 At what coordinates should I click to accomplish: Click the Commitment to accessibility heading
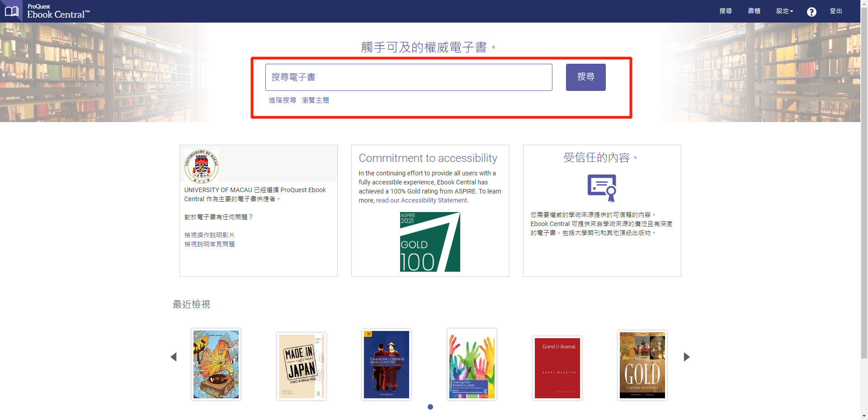pyautogui.click(x=428, y=158)
